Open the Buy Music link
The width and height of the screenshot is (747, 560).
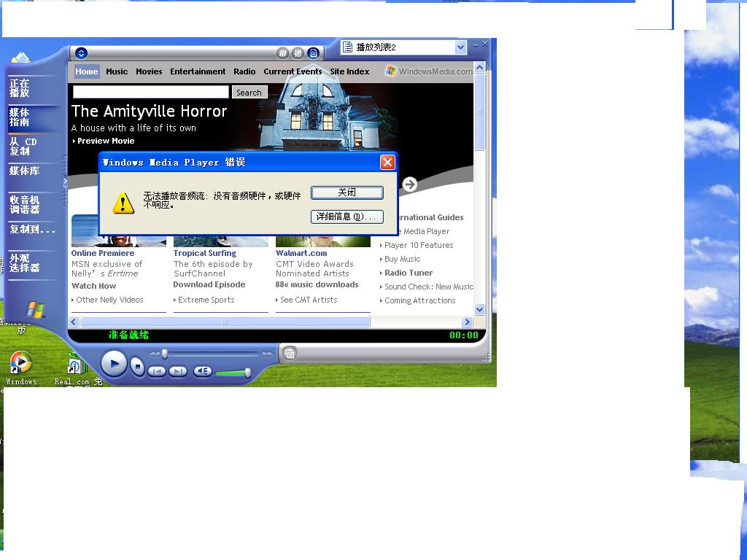(x=402, y=259)
